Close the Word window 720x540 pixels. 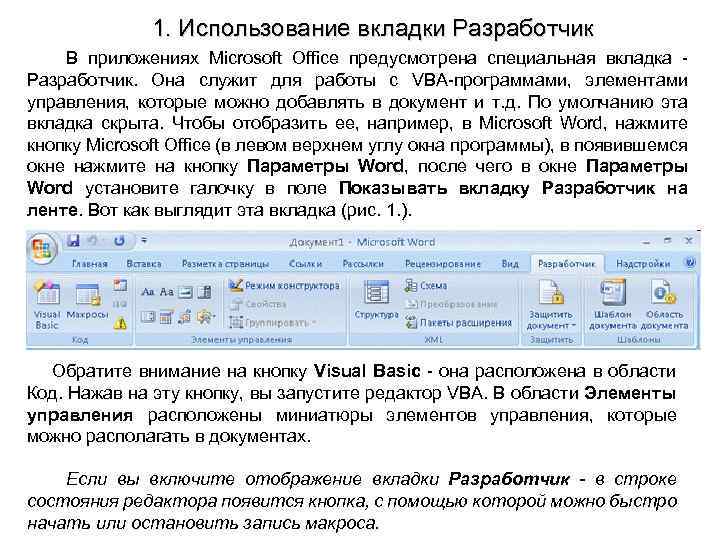[689, 240]
